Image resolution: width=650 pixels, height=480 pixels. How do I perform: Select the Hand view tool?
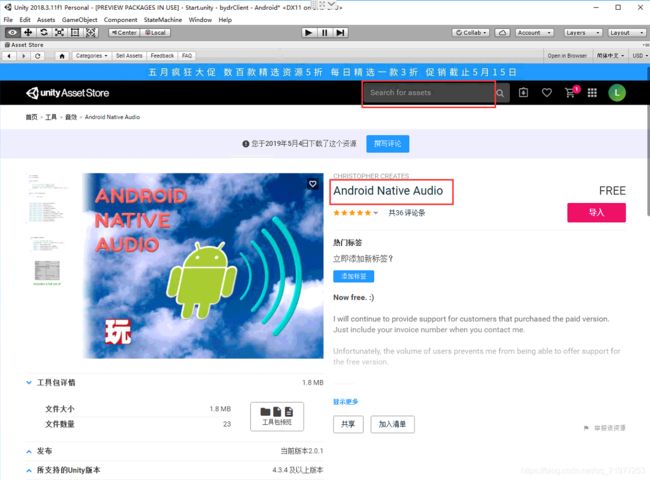(12, 32)
